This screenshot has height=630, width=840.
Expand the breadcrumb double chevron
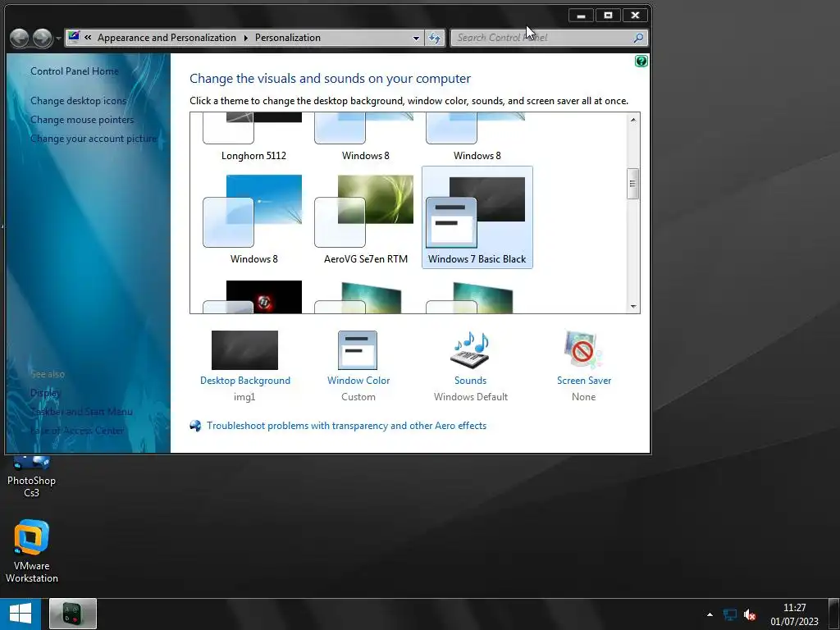tap(88, 38)
